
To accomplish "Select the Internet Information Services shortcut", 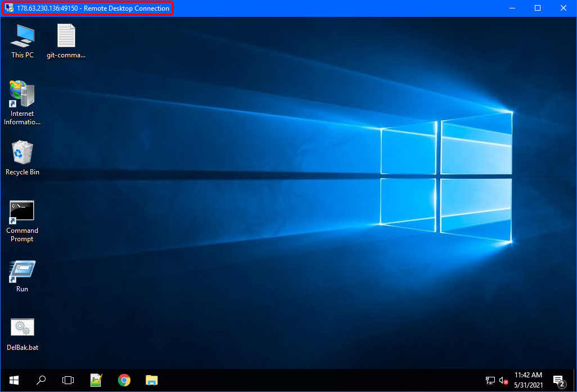I will click(22, 103).
